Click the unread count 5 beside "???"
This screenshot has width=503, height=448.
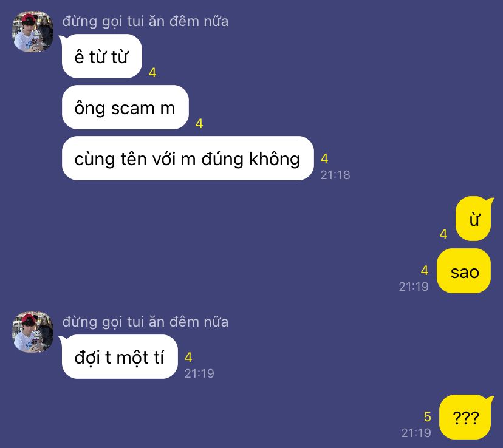[427, 417]
